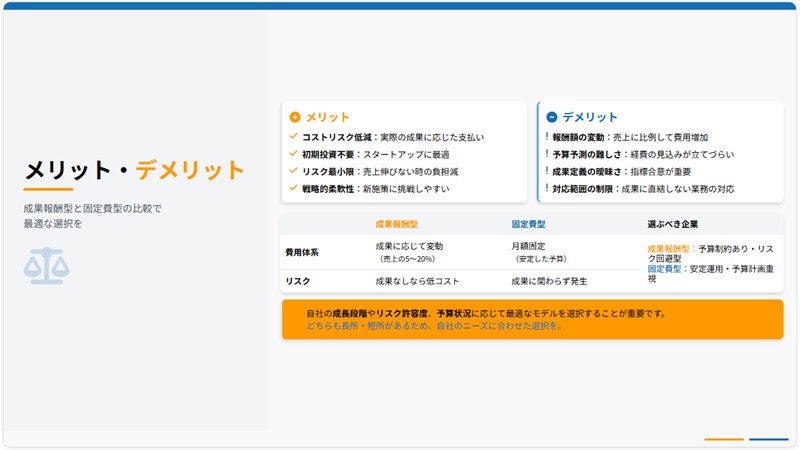Click the orange bar at slide bottom right

coord(724,439)
